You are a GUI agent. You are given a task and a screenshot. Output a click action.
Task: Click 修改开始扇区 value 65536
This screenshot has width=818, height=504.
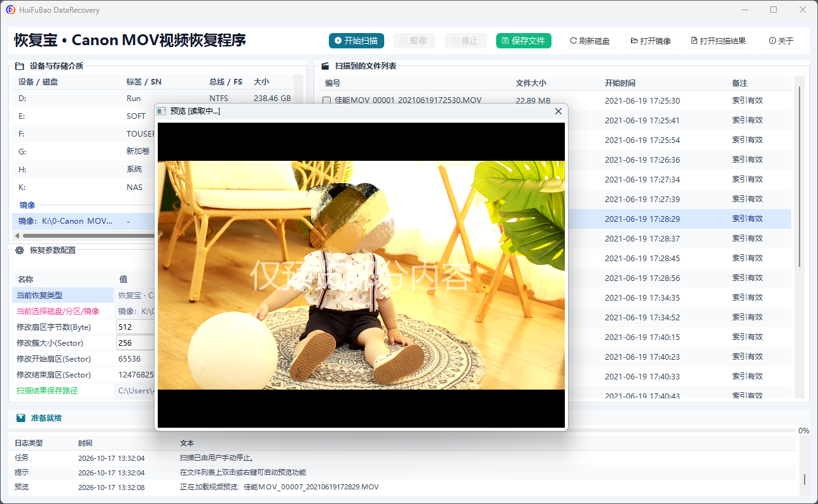[130, 358]
